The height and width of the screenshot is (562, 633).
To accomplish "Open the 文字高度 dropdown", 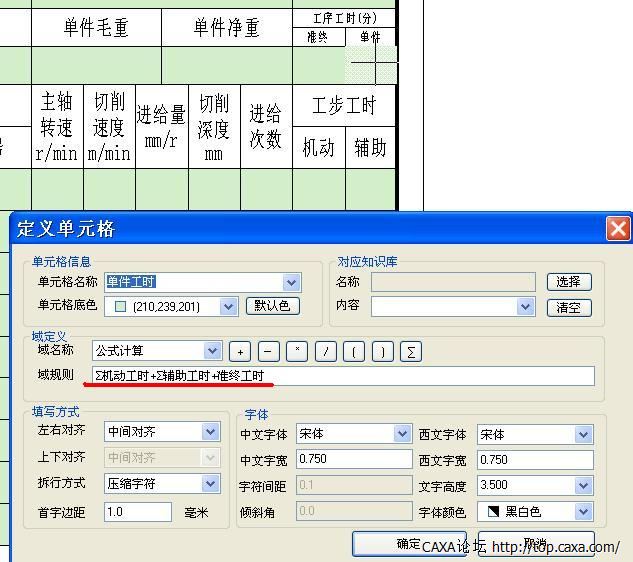I will coord(583,485).
